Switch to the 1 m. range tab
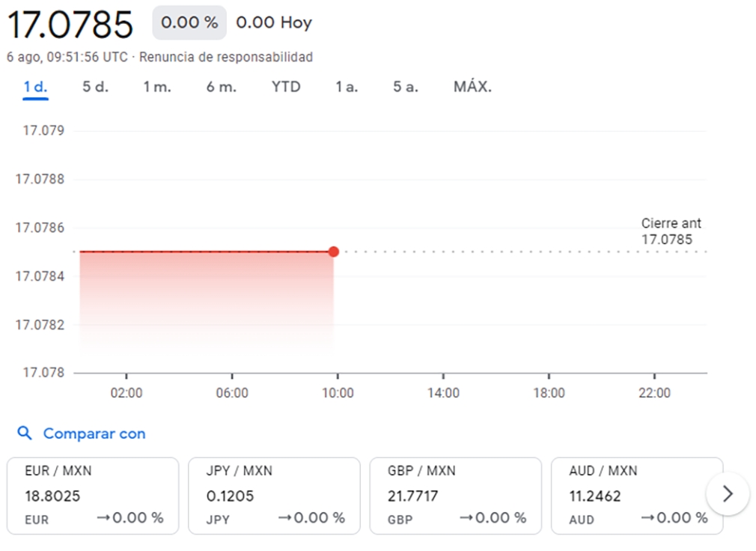 [x=157, y=87]
